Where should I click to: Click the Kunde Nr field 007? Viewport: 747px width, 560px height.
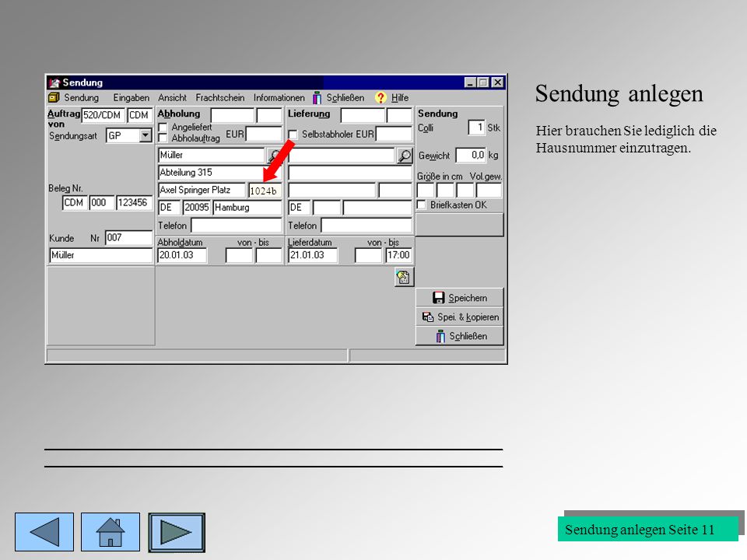click(128, 238)
